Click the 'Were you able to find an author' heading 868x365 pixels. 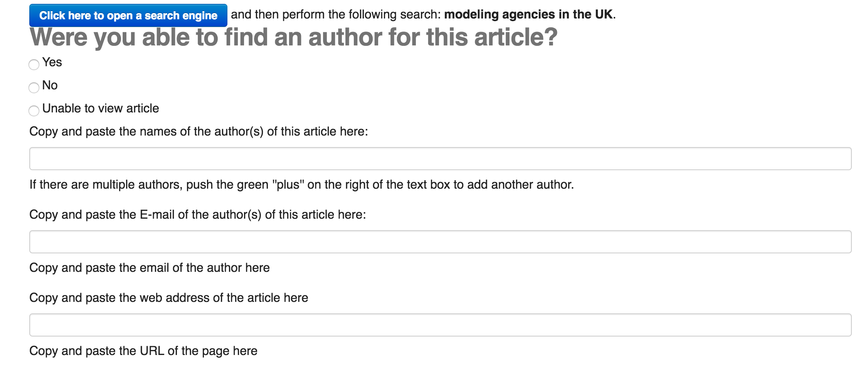pyautogui.click(x=293, y=37)
